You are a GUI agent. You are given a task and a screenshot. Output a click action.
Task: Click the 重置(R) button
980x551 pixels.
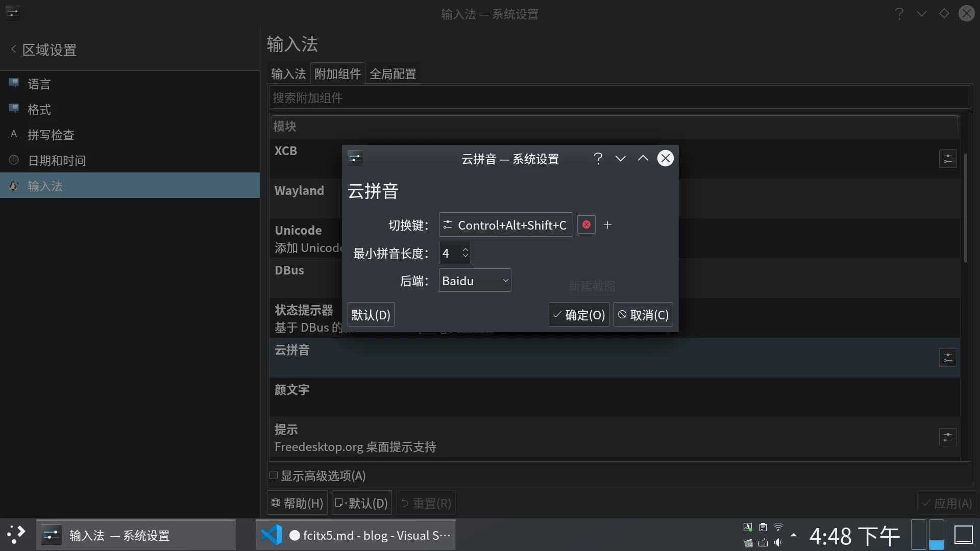click(x=426, y=503)
